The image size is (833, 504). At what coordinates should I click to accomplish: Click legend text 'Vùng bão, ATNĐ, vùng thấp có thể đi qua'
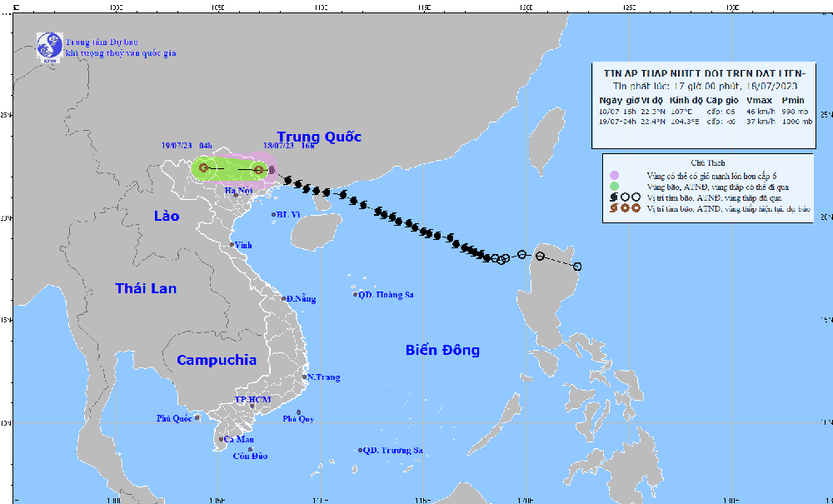click(x=717, y=187)
